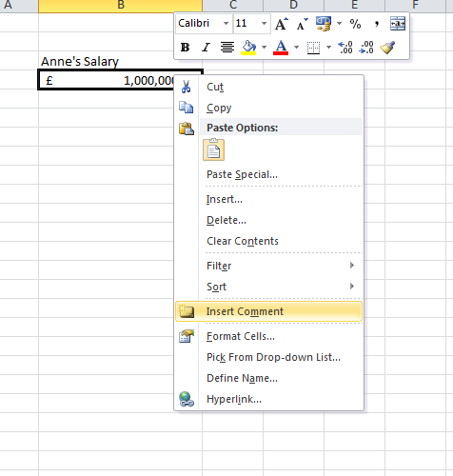The width and height of the screenshot is (453, 476).
Task: Click the Increase Decimal icon
Action: (x=345, y=48)
